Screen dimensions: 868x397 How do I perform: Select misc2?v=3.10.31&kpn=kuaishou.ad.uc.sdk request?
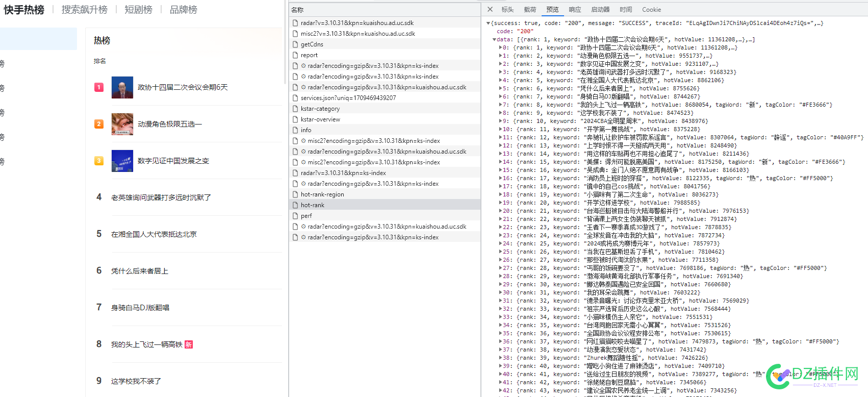[x=385, y=34]
